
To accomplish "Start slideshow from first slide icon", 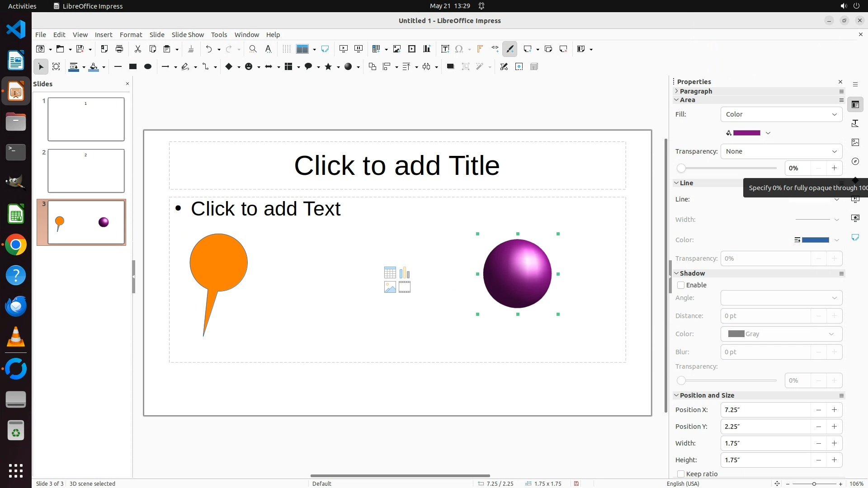I will (343, 49).
